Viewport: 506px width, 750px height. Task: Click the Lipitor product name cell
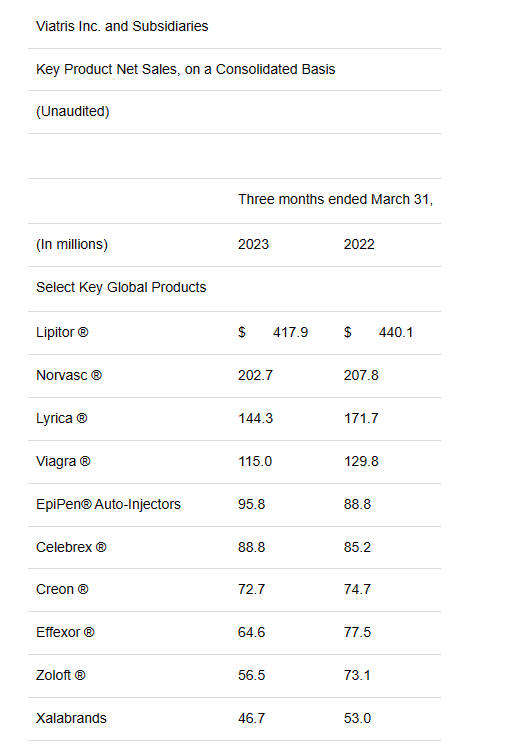point(62,332)
